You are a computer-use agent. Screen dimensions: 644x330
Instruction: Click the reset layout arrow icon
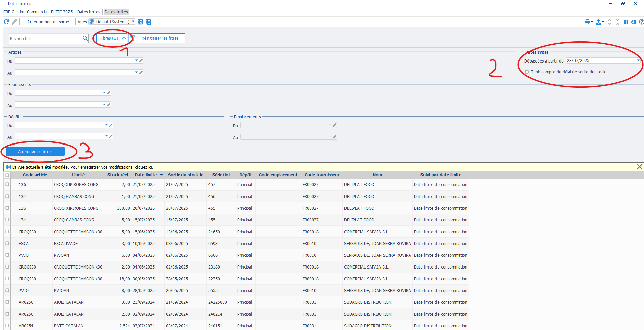(634, 22)
